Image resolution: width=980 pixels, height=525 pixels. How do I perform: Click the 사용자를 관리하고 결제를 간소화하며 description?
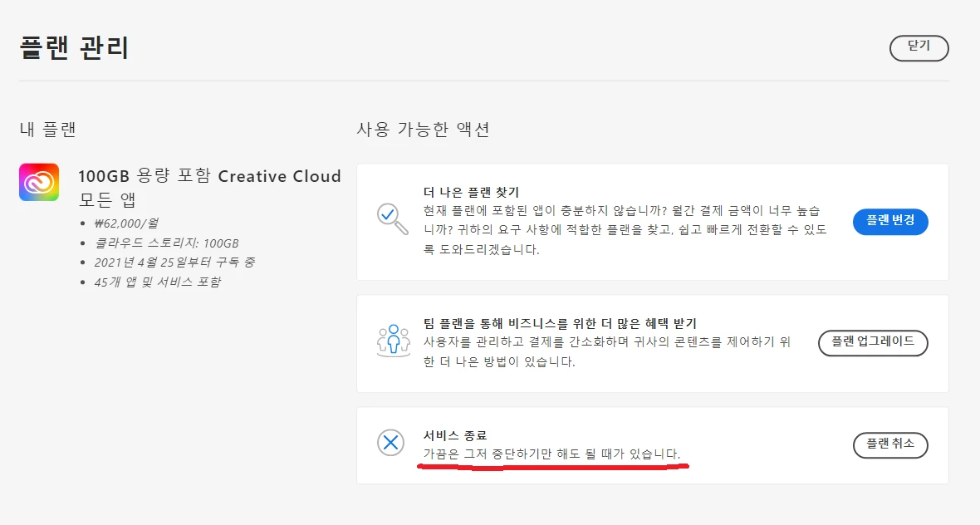point(607,352)
